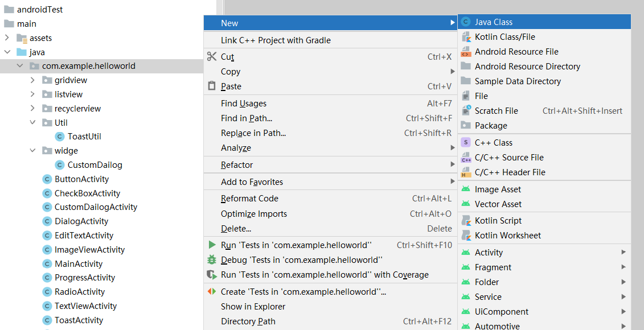Collapse the Util package folder

pos(33,123)
